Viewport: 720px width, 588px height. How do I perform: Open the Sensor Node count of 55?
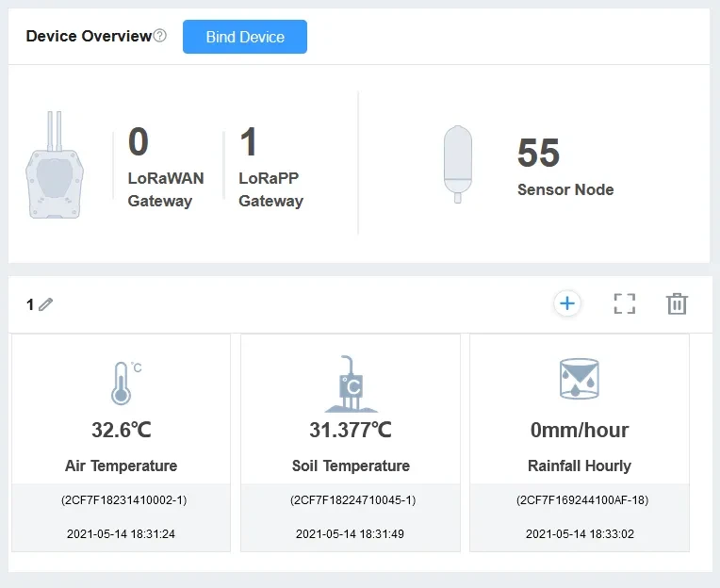(538, 154)
